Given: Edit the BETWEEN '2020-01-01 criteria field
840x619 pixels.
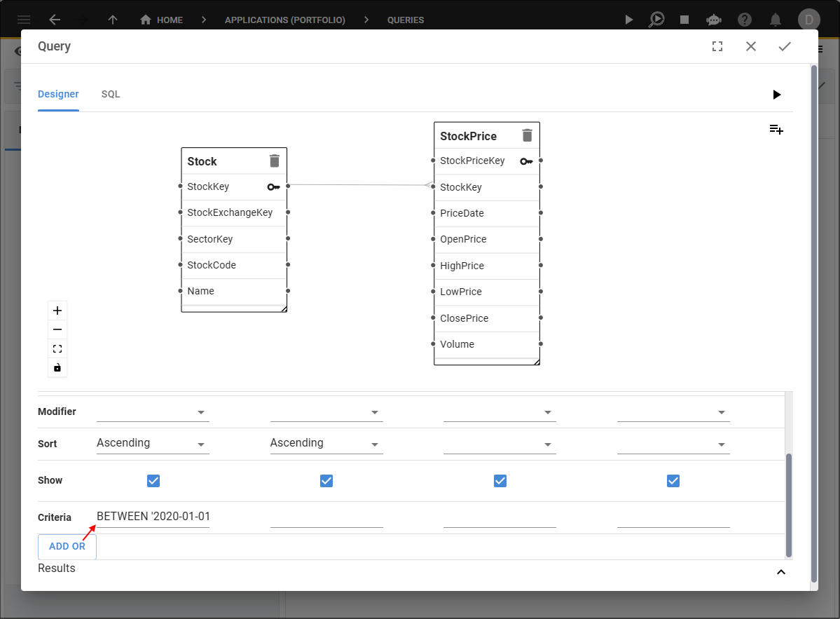Looking at the screenshot, I should point(153,517).
